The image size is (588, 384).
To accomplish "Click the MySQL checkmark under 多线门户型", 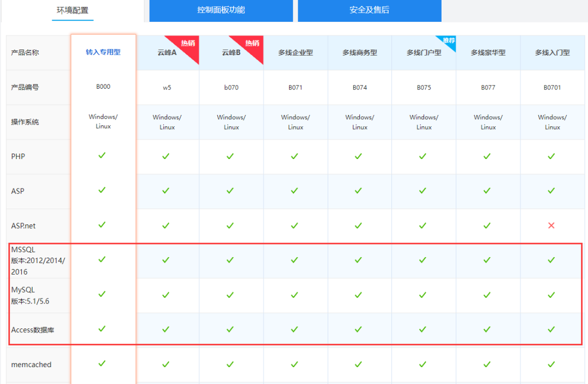I will pyautogui.click(x=423, y=295).
